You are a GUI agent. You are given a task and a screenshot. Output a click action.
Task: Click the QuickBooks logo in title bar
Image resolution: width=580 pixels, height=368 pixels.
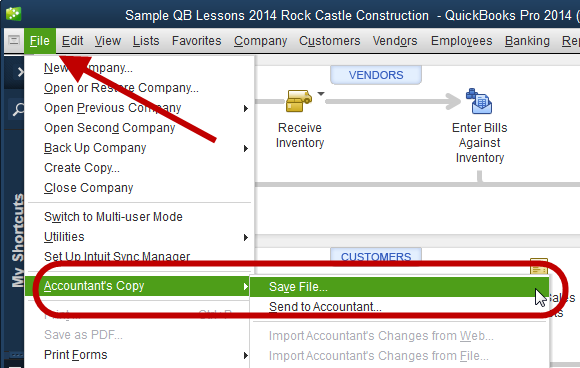(14, 14)
